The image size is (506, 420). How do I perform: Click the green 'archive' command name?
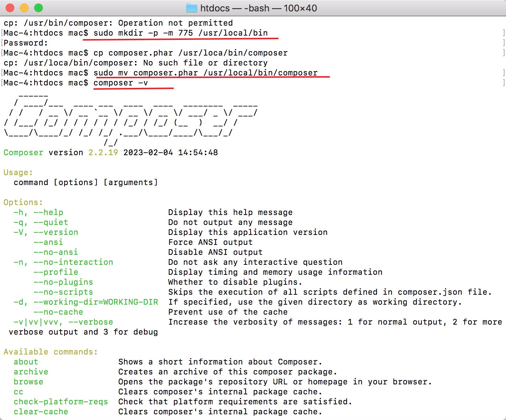point(31,372)
